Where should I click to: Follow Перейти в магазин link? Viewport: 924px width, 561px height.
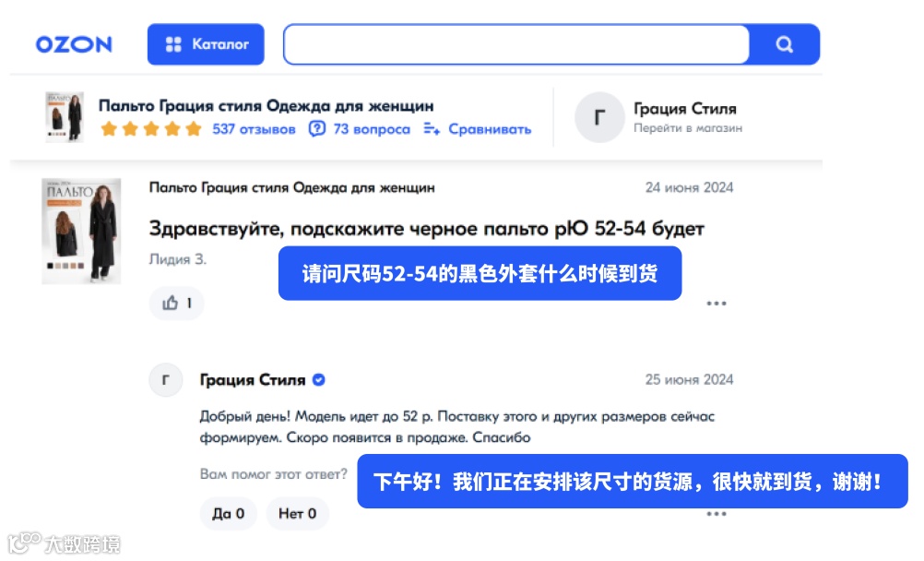click(688, 128)
